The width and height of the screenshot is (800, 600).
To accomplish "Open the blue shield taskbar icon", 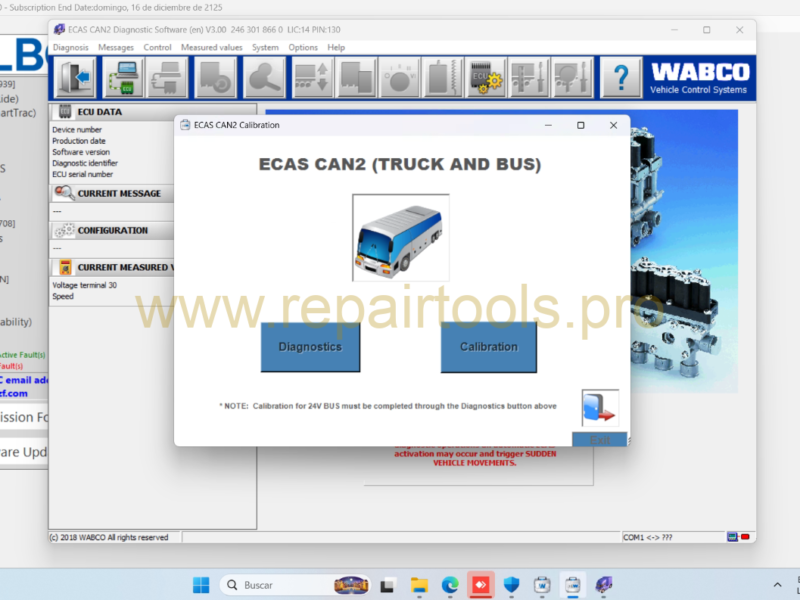I will [x=511, y=585].
